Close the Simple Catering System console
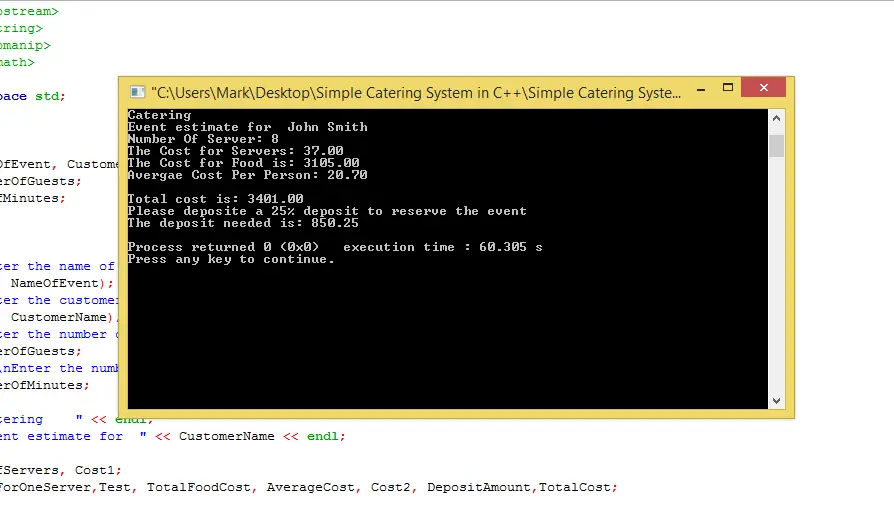This screenshot has width=894, height=509. pos(766,90)
